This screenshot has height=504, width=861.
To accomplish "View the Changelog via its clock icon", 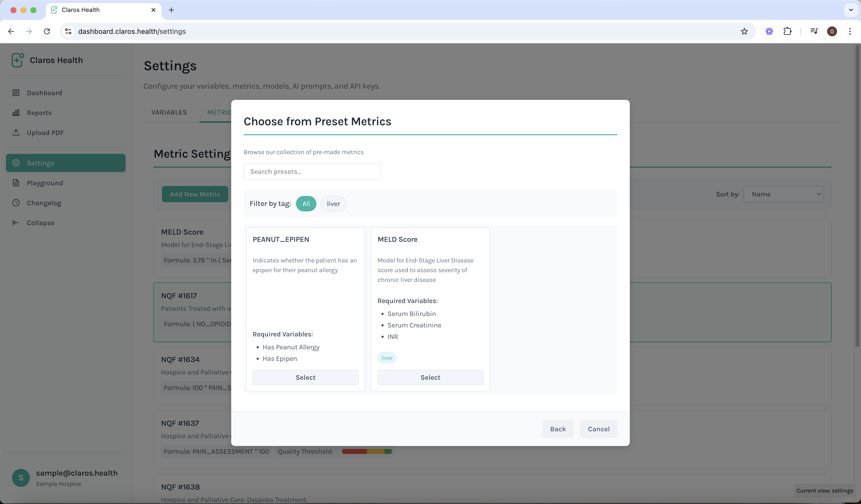I will coord(16,202).
